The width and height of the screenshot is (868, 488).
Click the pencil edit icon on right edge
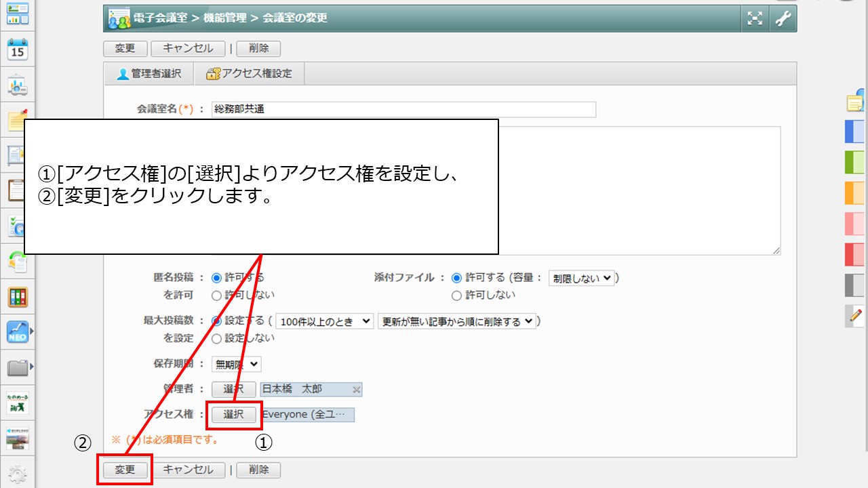[856, 315]
